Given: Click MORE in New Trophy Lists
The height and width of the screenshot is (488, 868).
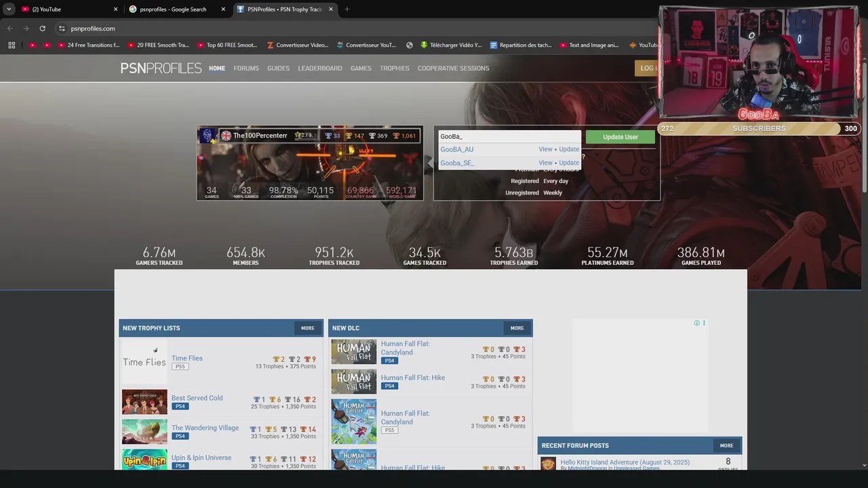Looking at the screenshot, I should tap(308, 328).
